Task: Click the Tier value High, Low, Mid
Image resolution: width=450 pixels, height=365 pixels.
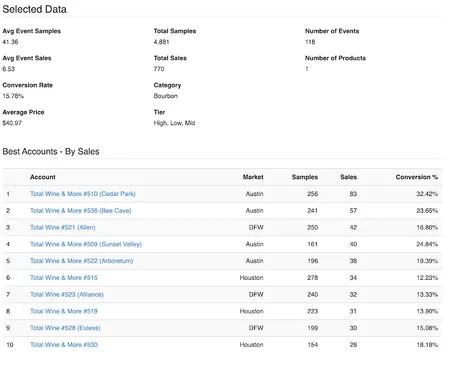Action: pyautogui.click(x=174, y=123)
